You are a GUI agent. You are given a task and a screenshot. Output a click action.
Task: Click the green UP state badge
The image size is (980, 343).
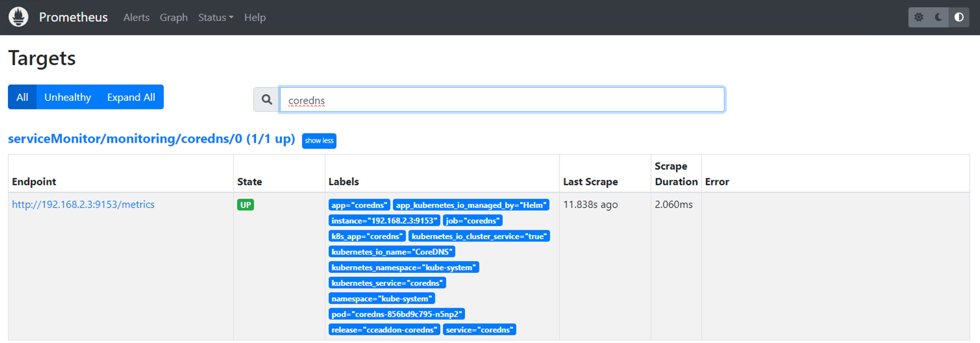(245, 205)
